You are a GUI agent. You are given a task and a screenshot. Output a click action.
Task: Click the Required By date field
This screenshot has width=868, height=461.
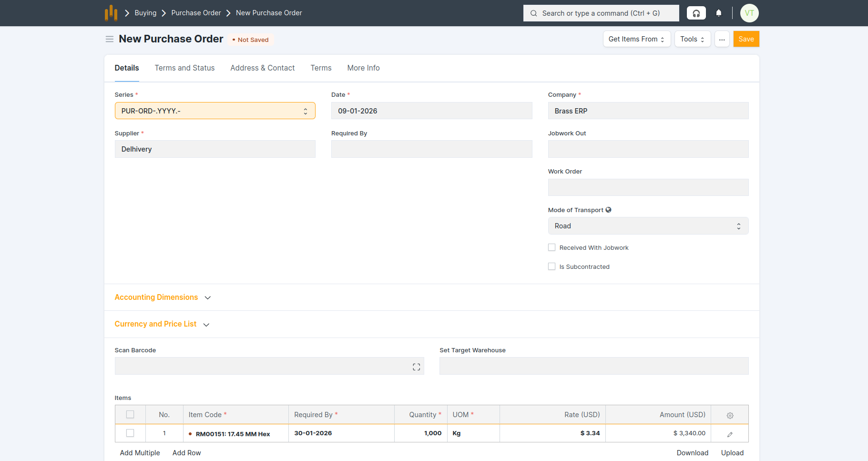point(431,149)
